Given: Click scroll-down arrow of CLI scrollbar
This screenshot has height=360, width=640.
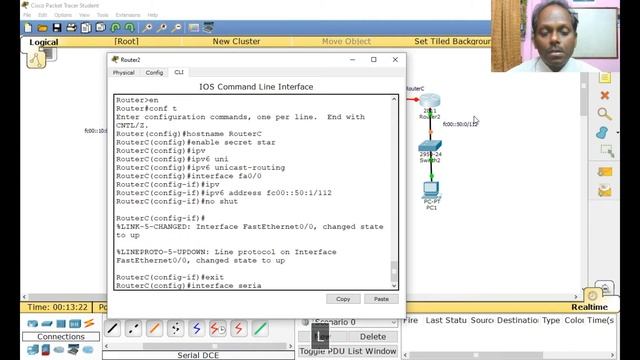Looking at the screenshot, I should [x=394, y=285].
